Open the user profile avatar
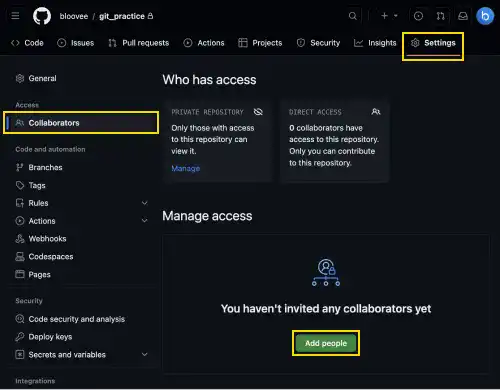The width and height of the screenshot is (500, 390). click(x=485, y=16)
